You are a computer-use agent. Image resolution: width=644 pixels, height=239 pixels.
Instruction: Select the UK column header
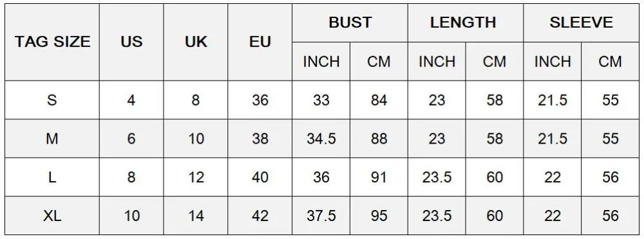pyautogui.click(x=196, y=42)
